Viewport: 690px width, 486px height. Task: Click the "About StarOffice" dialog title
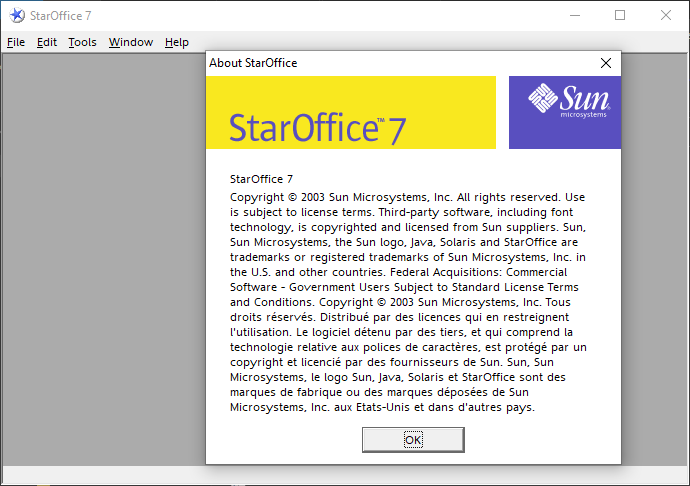[253, 63]
